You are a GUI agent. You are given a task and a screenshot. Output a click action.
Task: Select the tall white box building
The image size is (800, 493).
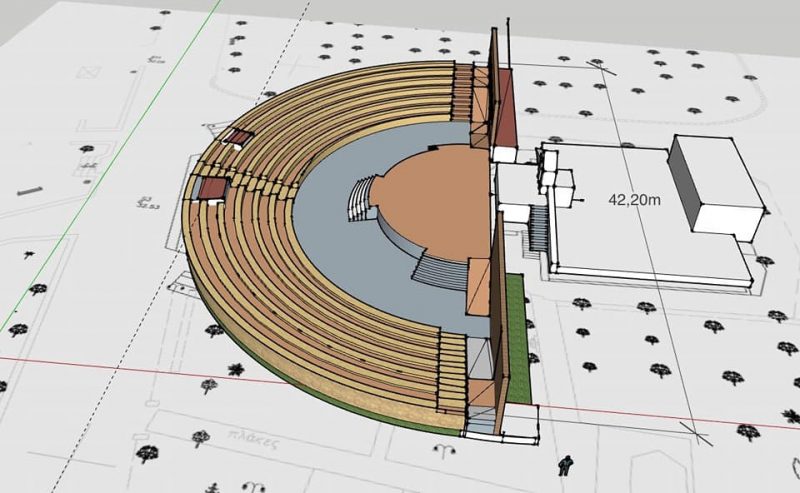tap(717, 186)
